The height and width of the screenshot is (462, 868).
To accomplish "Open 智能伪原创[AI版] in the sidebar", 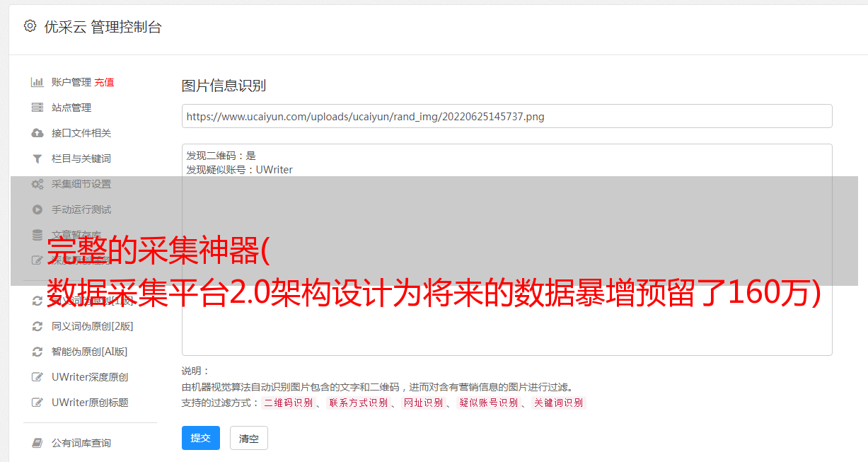I will tap(90, 352).
